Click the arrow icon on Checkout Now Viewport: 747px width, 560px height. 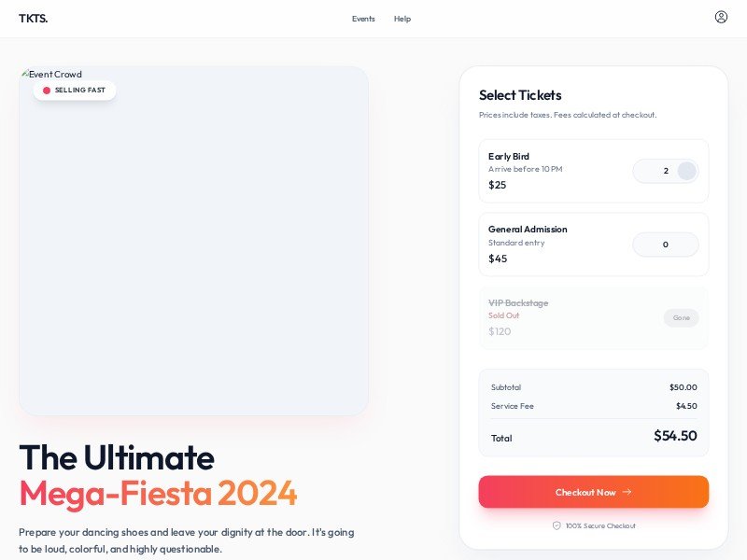point(627,492)
